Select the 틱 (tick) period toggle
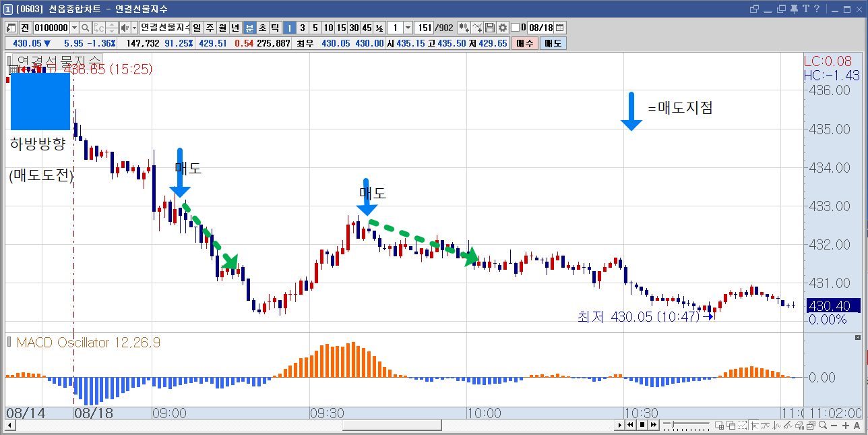The width and height of the screenshot is (868, 435). [x=274, y=28]
